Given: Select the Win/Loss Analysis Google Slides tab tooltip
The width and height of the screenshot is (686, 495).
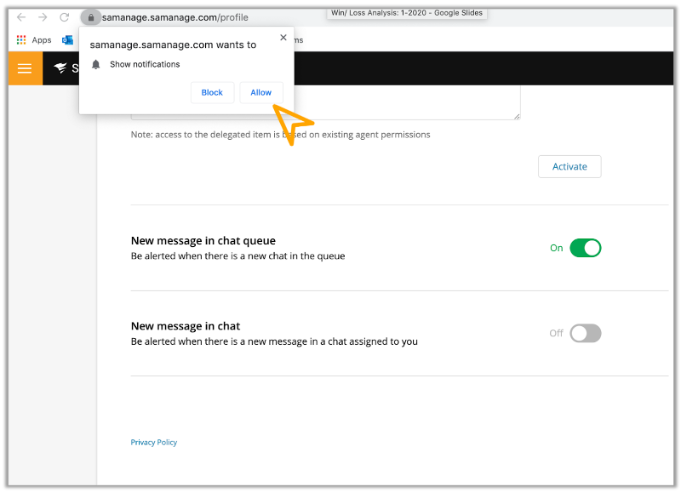Looking at the screenshot, I should pyautogui.click(x=404, y=13).
